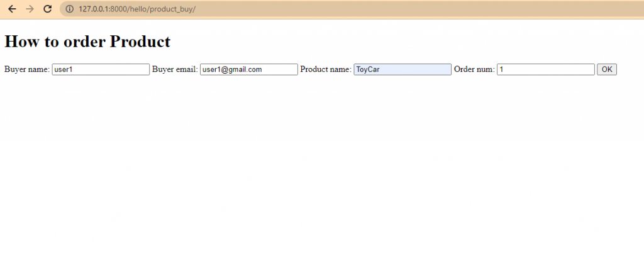Click the browser forward arrow
Image resolution: width=644 pixels, height=260 pixels.
click(30, 9)
